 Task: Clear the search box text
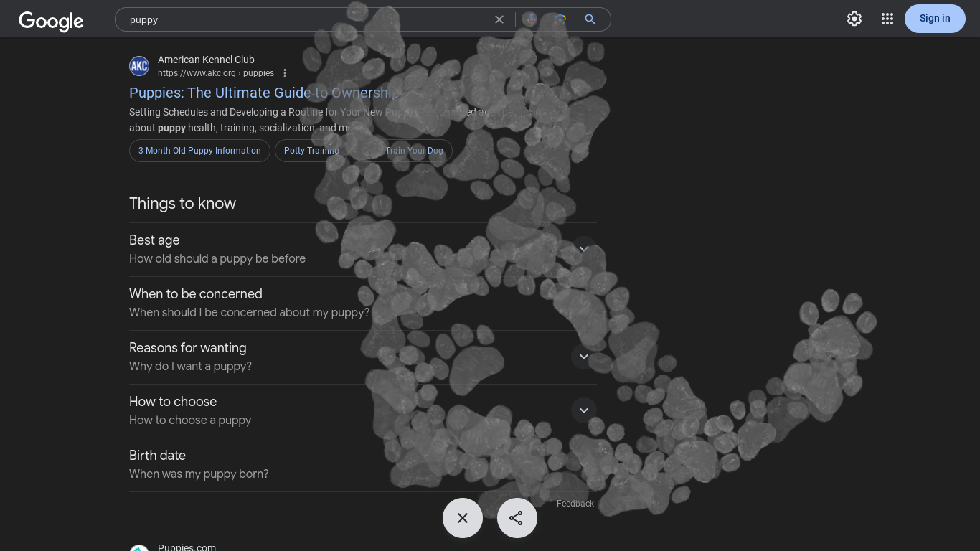pos(499,19)
